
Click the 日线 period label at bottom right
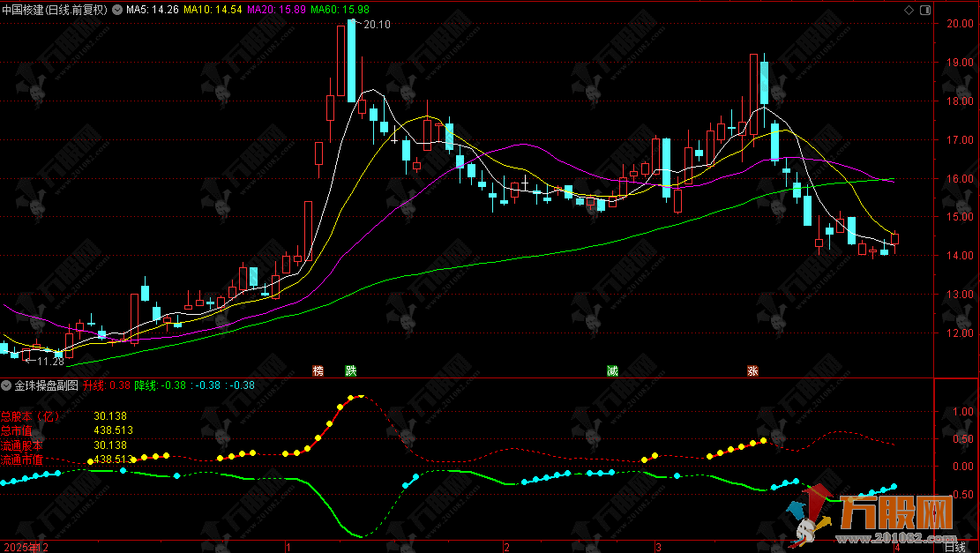coord(954,547)
